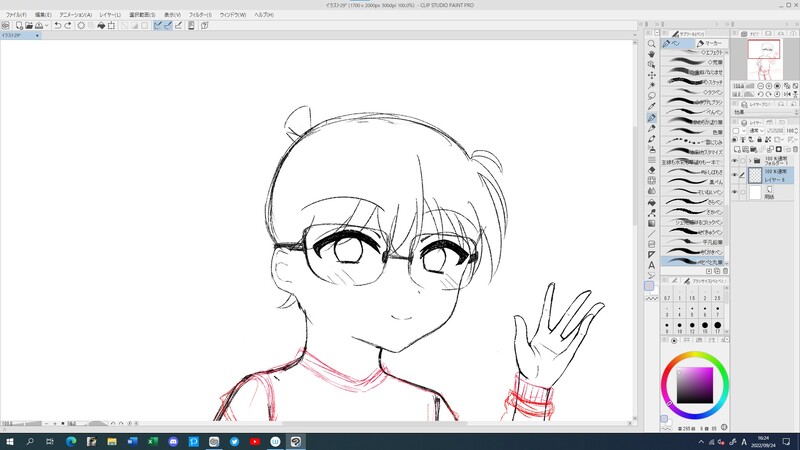Choose brush size 10 preset
The image size is (800, 450).
(x=680, y=327)
